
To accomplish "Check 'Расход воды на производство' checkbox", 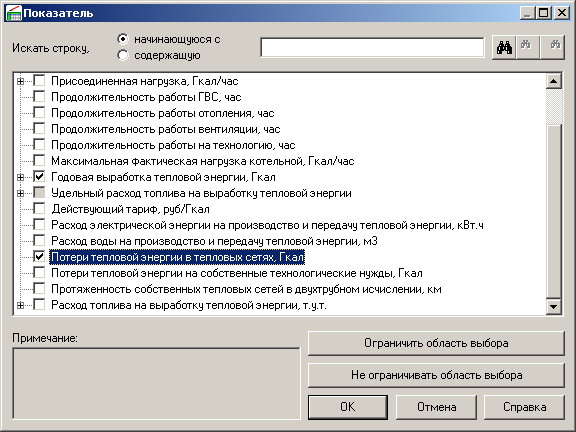I will click(x=39, y=241).
